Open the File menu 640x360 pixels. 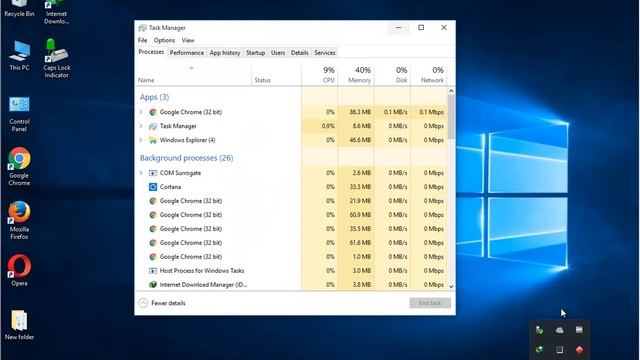click(142, 40)
